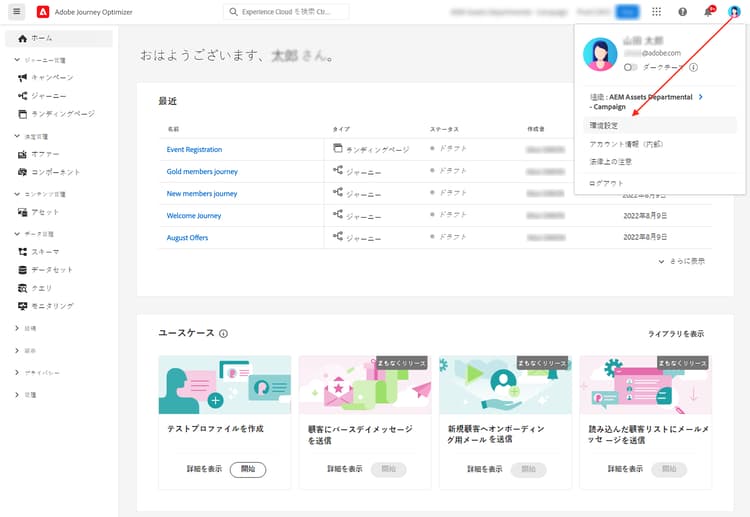The height and width of the screenshot is (517, 750).
Task: Click ライブラリを表示 link
Action: point(676,334)
